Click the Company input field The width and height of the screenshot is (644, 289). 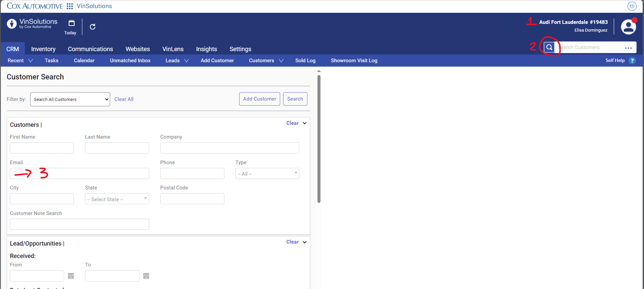[x=229, y=148]
